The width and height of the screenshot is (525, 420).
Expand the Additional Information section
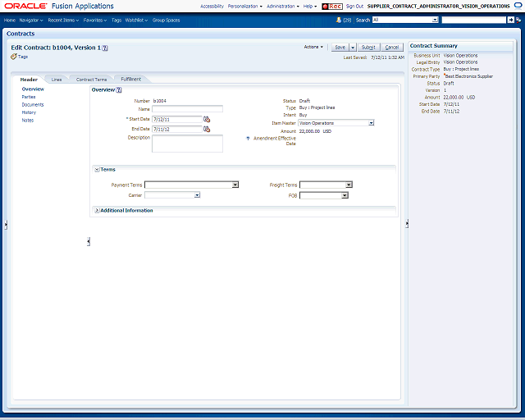[97, 210]
